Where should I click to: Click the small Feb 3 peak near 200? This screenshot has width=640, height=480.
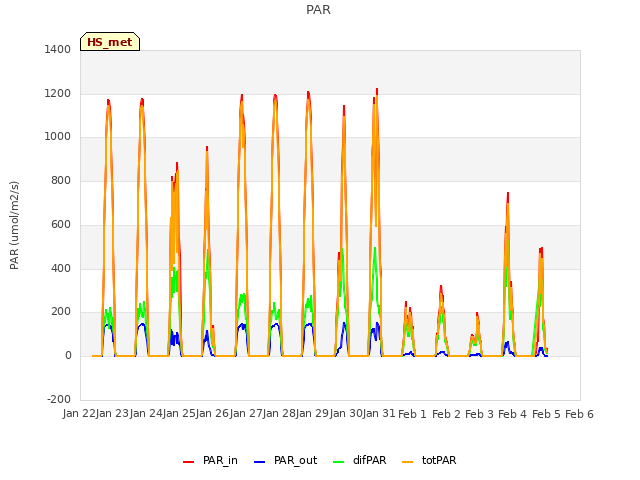pyautogui.click(x=477, y=314)
